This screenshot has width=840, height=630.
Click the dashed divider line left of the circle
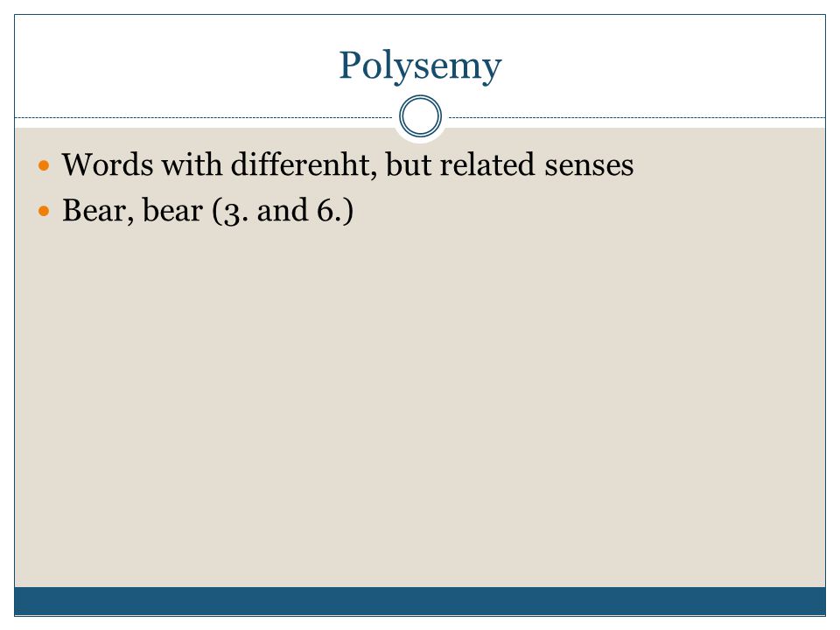[x=204, y=117]
